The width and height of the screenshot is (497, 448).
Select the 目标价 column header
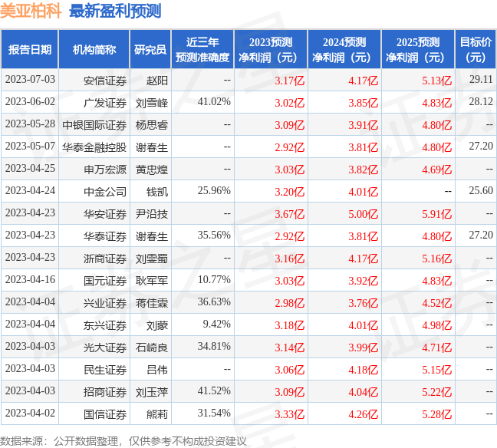pyautogui.click(x=476, y=49)
